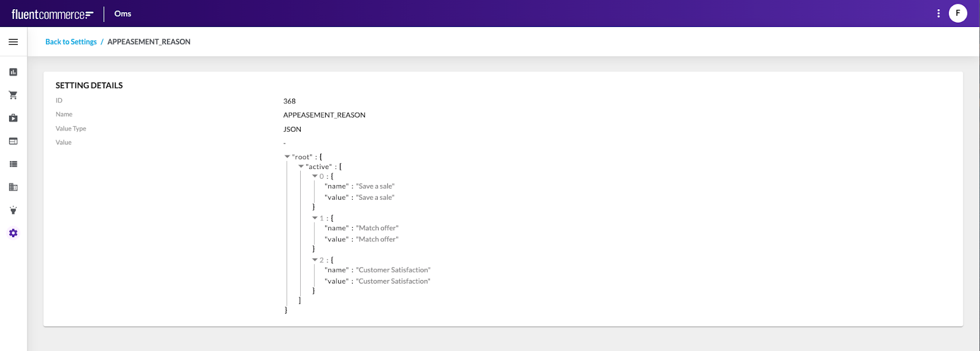Click the user avatar labeled F

pos(958,13)
